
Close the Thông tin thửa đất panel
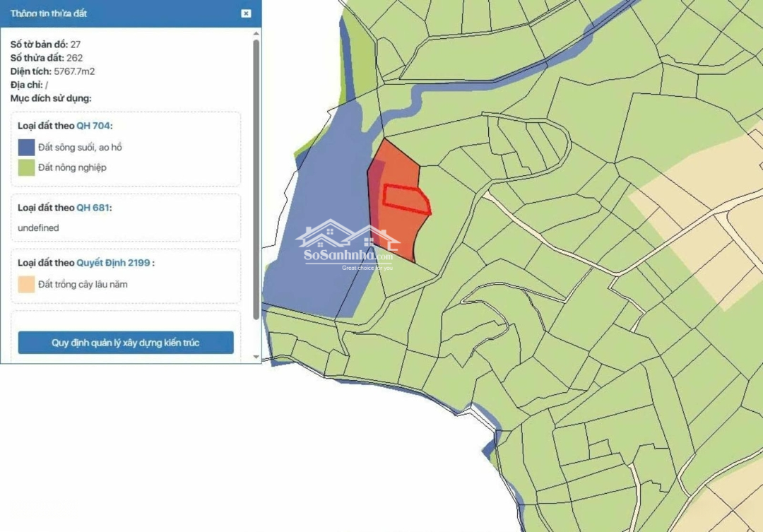(x=245, y=13)
